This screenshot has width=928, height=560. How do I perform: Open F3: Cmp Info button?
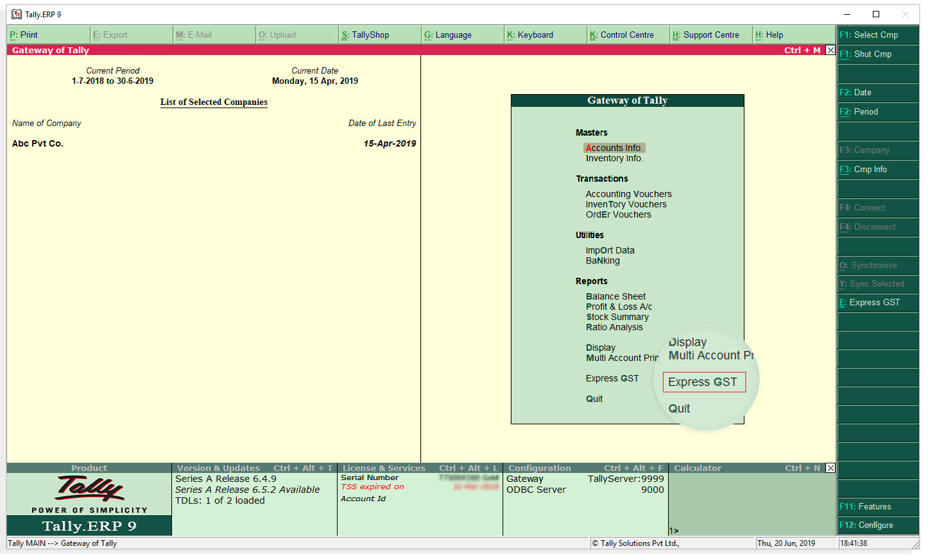(877, 170)
